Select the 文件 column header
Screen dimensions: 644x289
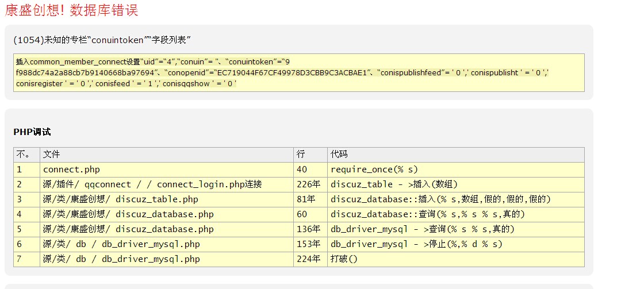(x=51, y=155)
